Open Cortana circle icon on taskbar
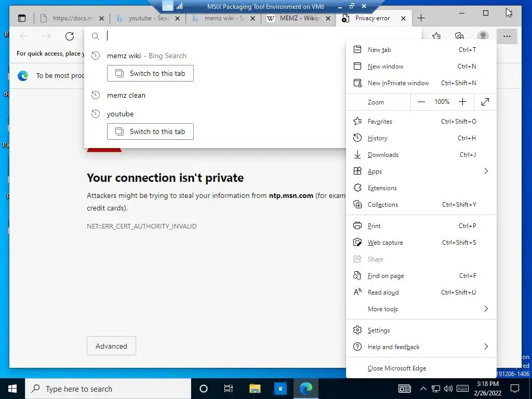Viewport: 532px width, 399px height. pyautogui.click(x=204, y=389)
